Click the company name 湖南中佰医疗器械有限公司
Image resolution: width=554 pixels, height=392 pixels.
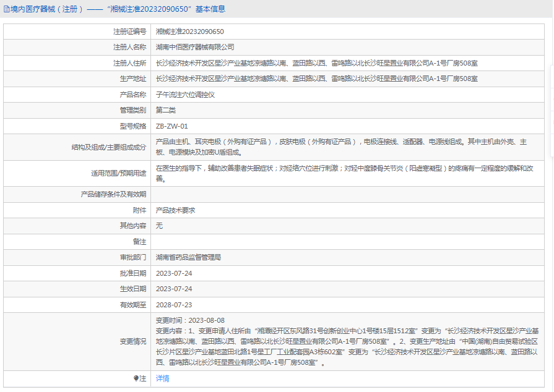[x=195, y=47]
